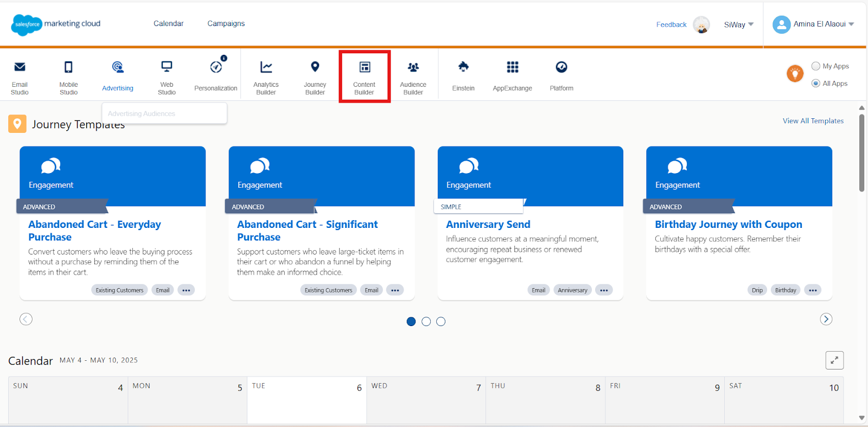The width and height of the screenshot is (868, 427).
Task: Click Email tag on Anniversary Send card
Action: [538, 290]
